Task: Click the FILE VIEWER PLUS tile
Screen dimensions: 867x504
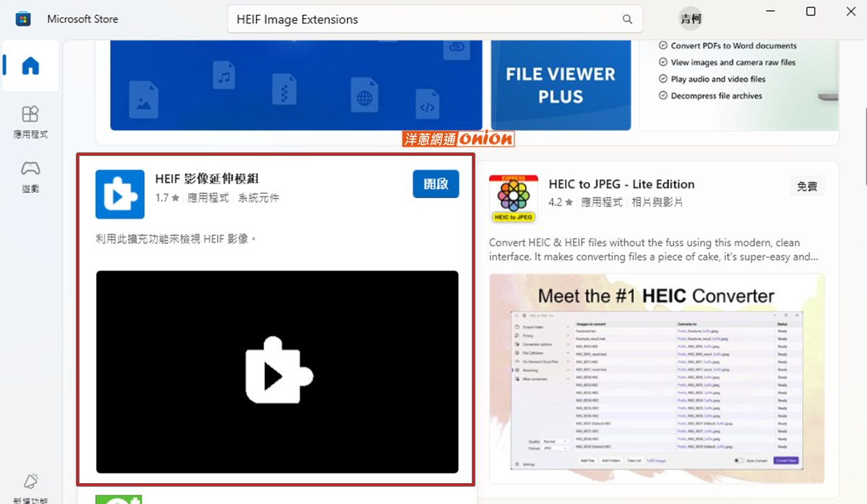Action: (561, 85)
